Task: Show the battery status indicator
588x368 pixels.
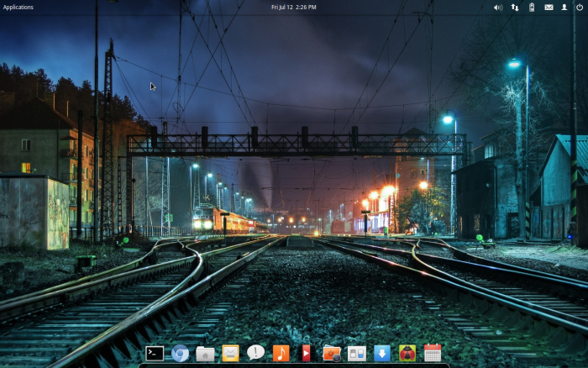Action: click(532, 7)
